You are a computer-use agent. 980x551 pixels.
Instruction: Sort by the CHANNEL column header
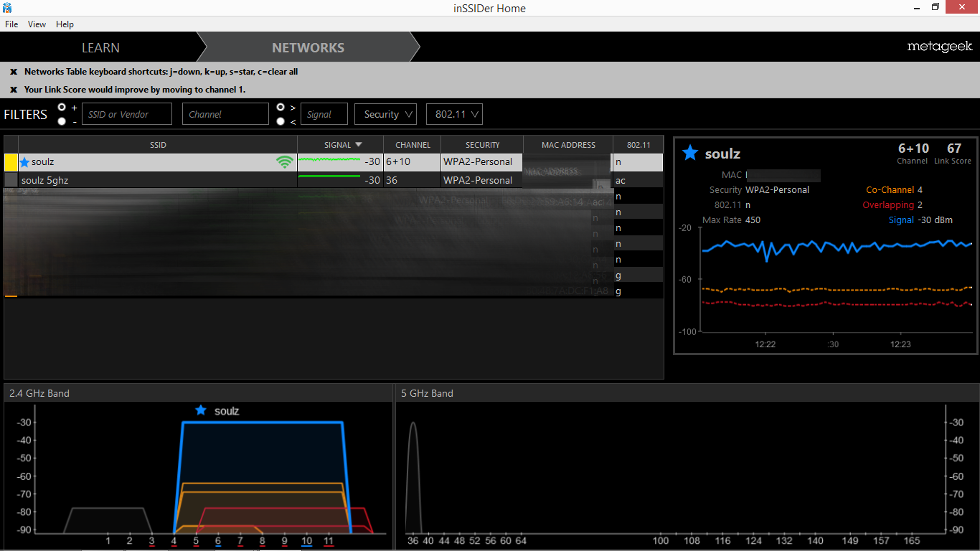pyautogui.click(x=413, y=144)
